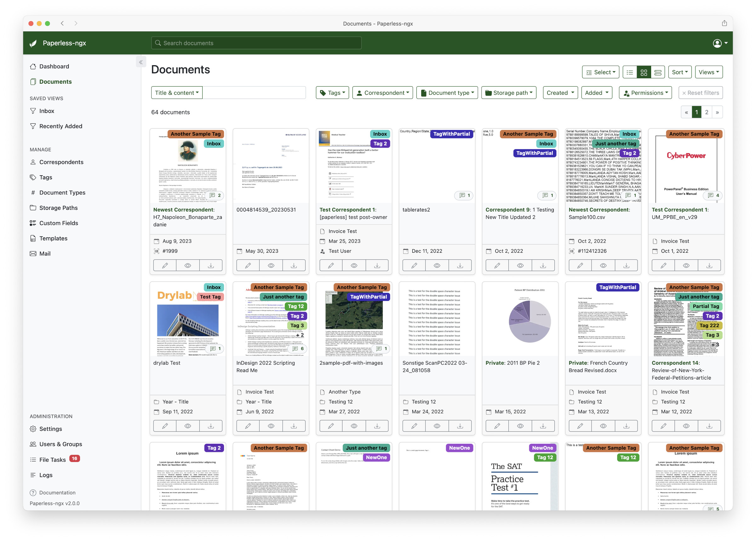The width and height of the screenshot is (756, 541).
Task: Click the edit pencil on drylab Test card
Action: pos(165,426)
